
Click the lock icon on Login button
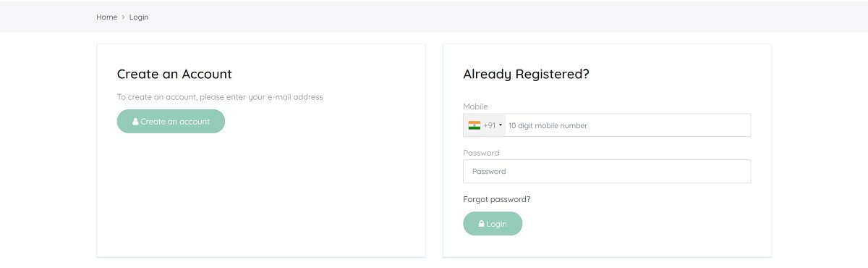pos(481,224)
